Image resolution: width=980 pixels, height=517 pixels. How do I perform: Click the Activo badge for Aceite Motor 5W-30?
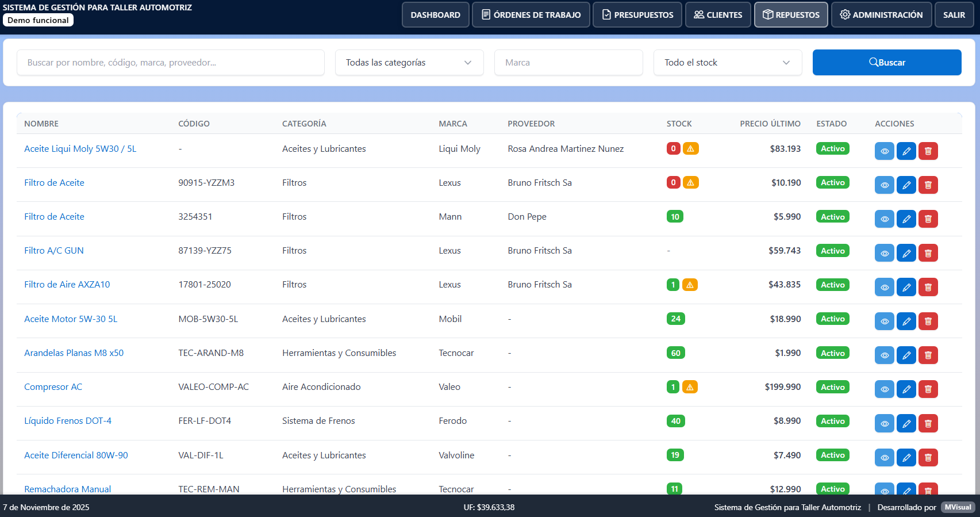coord(833,319)
